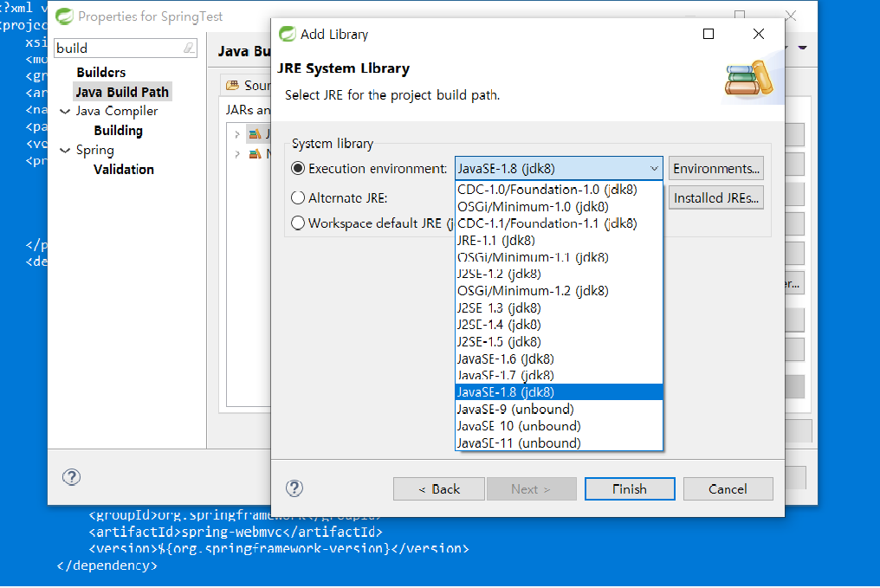Click the build filter text field
Screen dimensions: 880x588
pyautogui.click(x=119, y=48)
